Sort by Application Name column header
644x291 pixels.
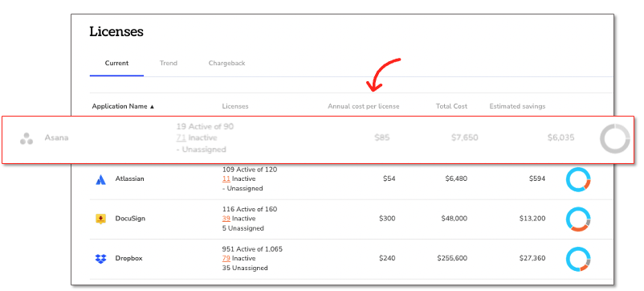123,106
